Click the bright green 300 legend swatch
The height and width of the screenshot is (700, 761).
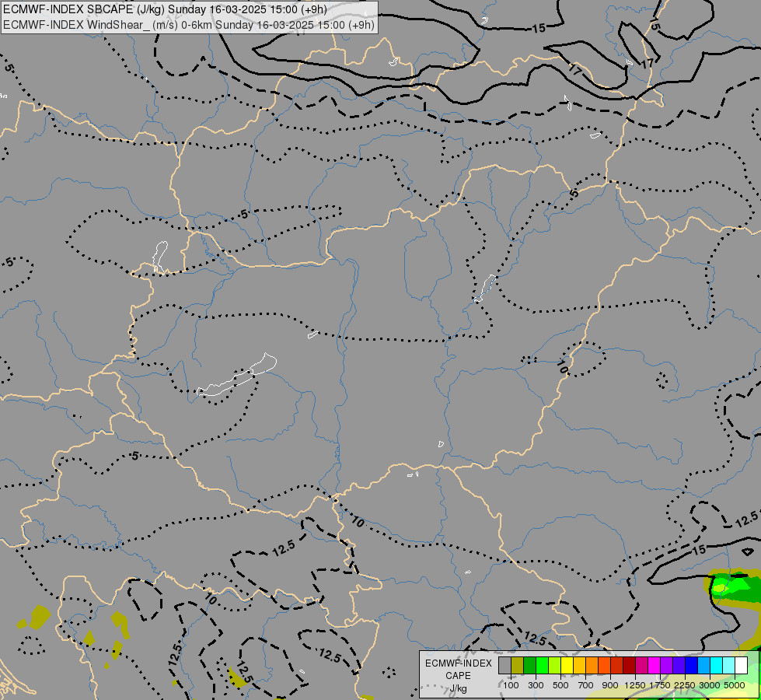coord(542,666)
